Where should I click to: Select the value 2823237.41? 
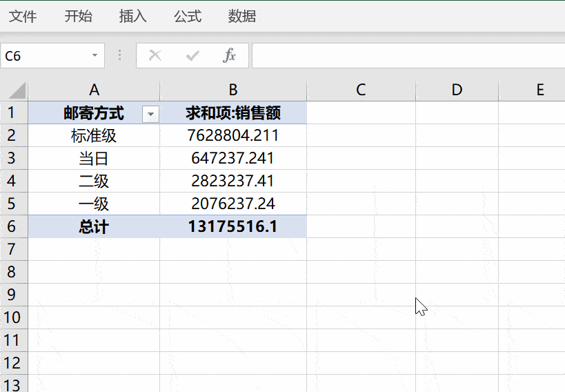(x=233, y=181)
